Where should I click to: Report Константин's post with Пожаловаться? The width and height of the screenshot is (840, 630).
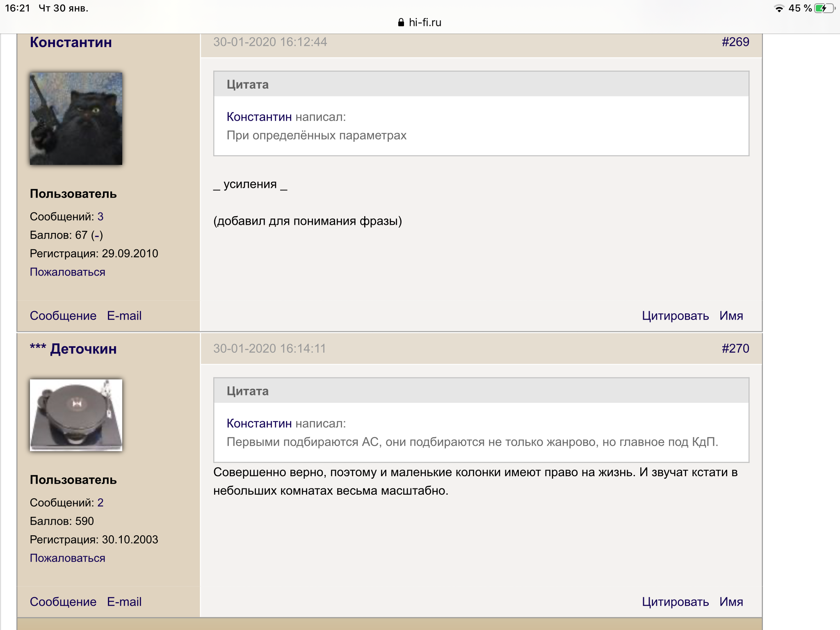coord(67,272)
